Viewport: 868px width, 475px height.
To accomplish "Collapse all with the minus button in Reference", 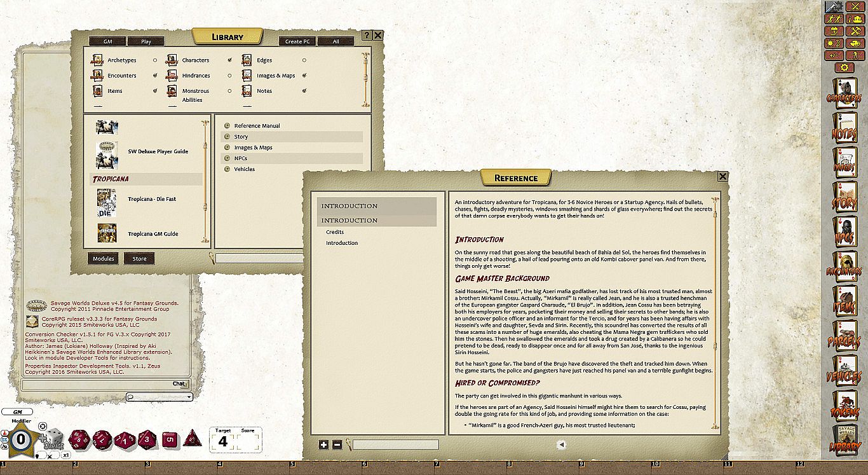I will 337,445.
